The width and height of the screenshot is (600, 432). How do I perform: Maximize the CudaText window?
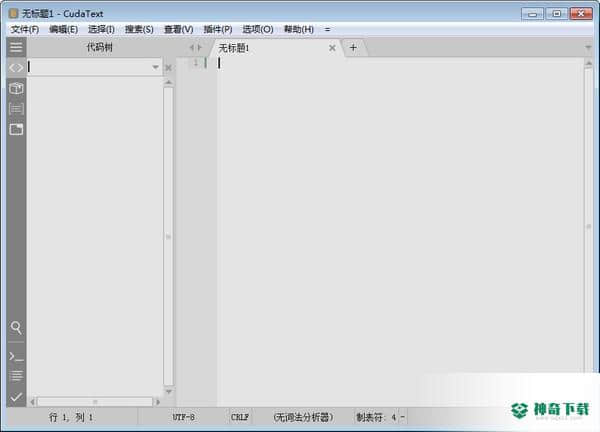coord(556,14)
